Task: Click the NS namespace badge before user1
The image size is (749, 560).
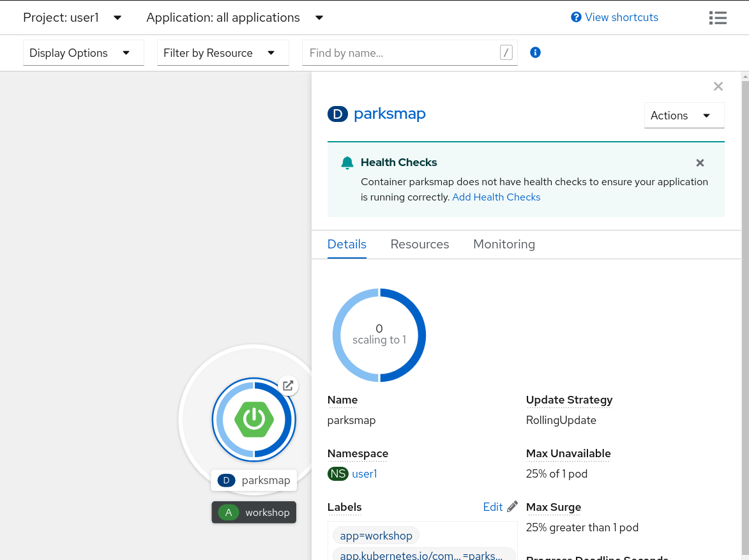Action: [338, 474]
